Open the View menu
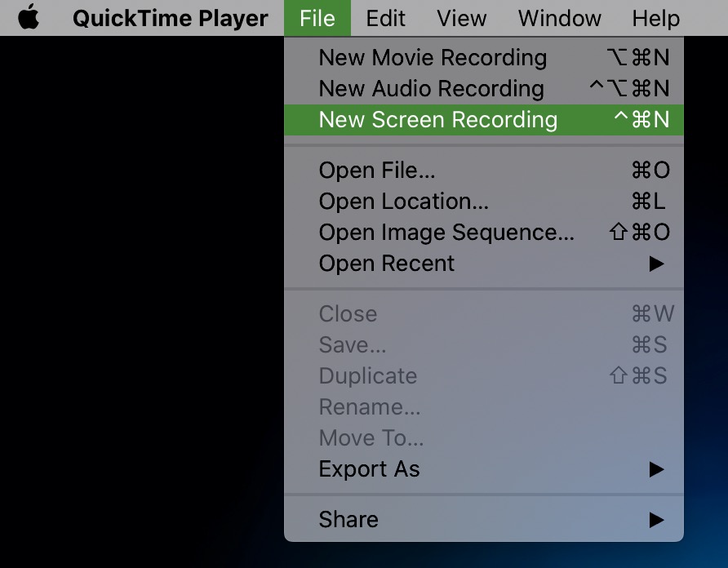 pos(461,19)
